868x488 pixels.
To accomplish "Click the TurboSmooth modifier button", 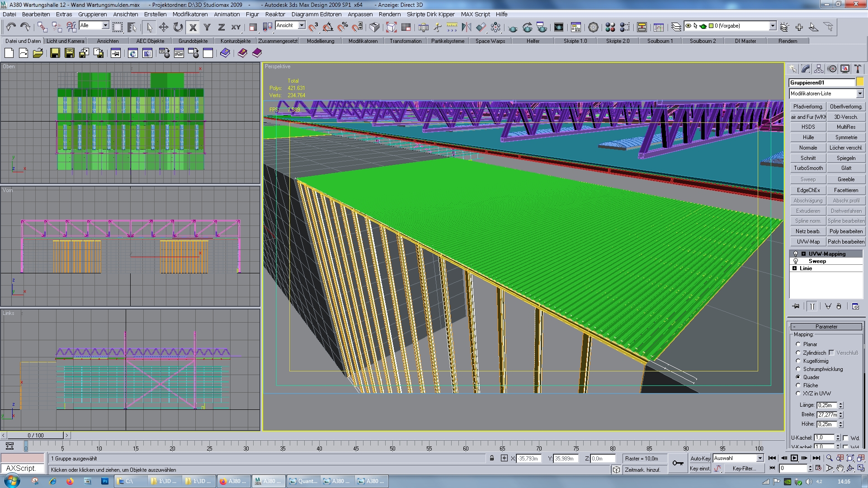I will [808, 168].
